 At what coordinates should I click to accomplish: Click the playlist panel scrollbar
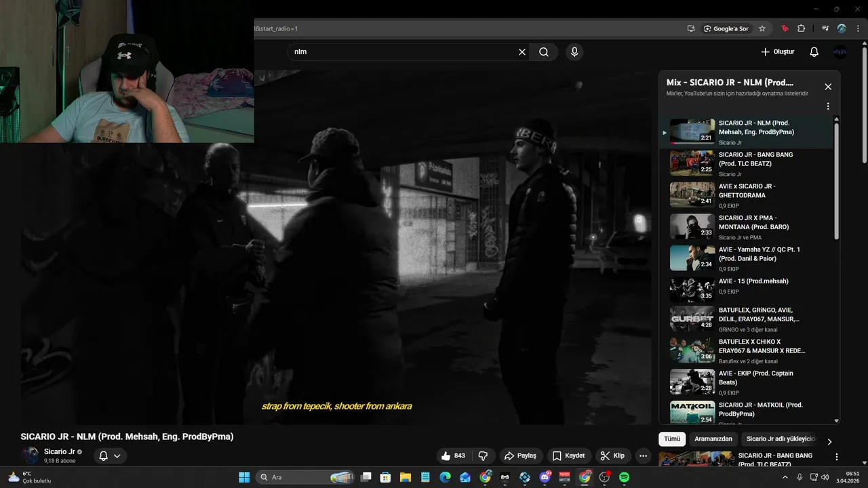pyautogui.click(x=837, y=180)
